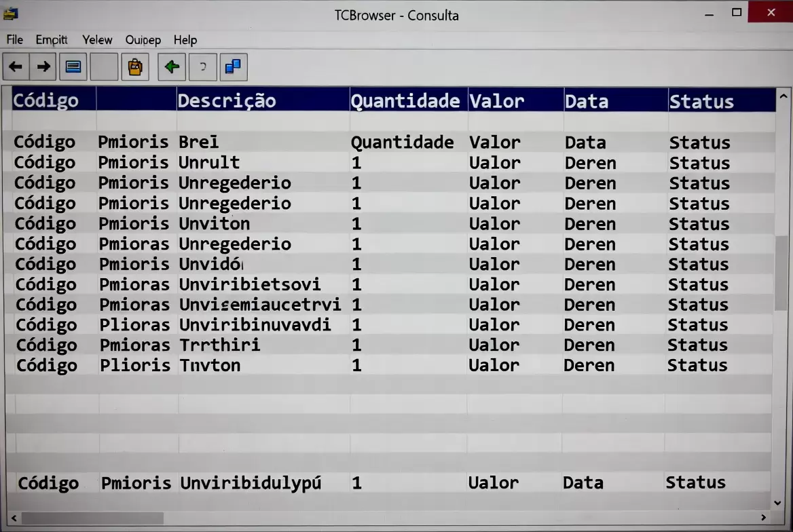The width and height of the screenshot is (793, 532).
Task: Open the Yelew menu
Action: click(97, 40)
